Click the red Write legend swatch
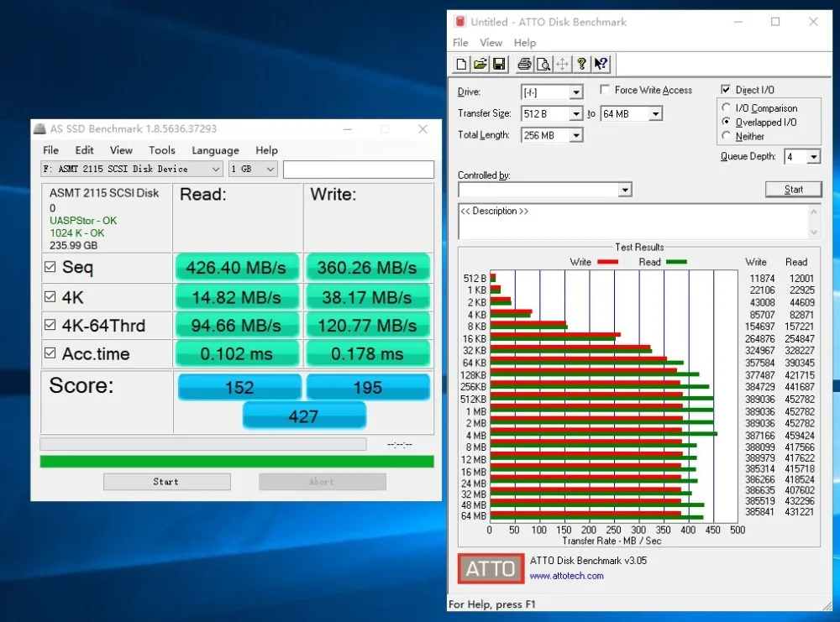Viewport: 840px width, 622px height. (607, 262)
